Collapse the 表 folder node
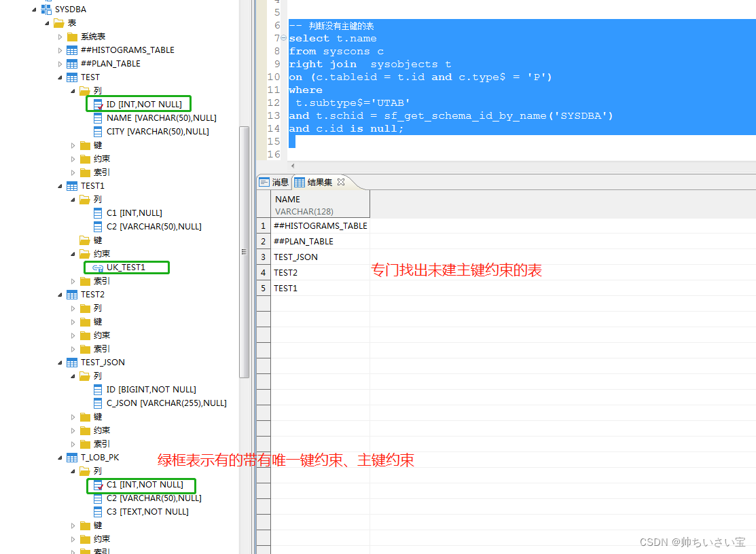This screenshot has width=756, height=554. (47, 23)
